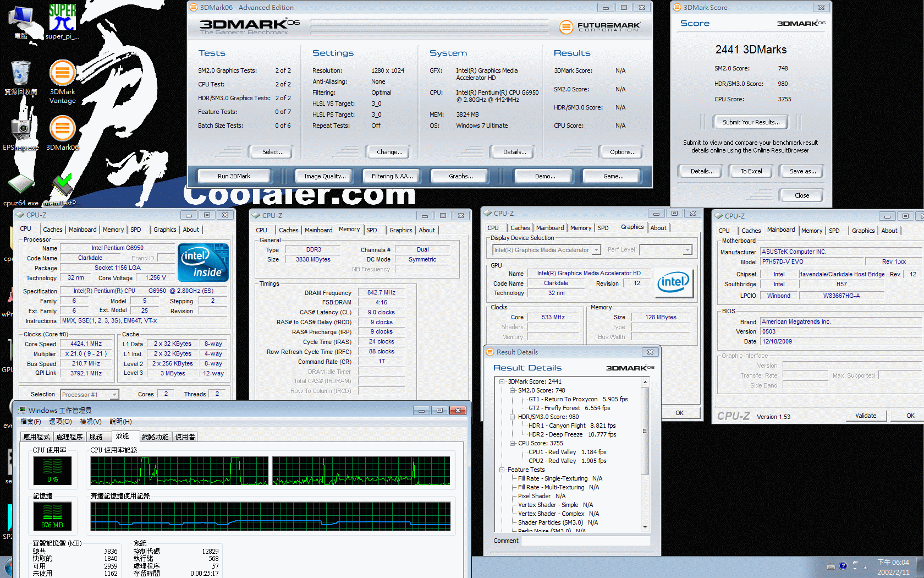Click the Validate button in CPU-Z

[x=866, y=416]
